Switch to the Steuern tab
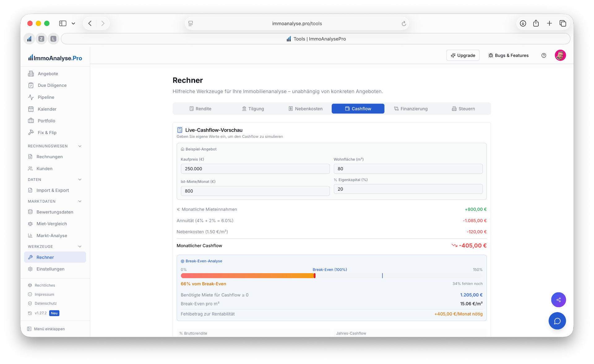 pyautogui.click(x=463, y=109)
